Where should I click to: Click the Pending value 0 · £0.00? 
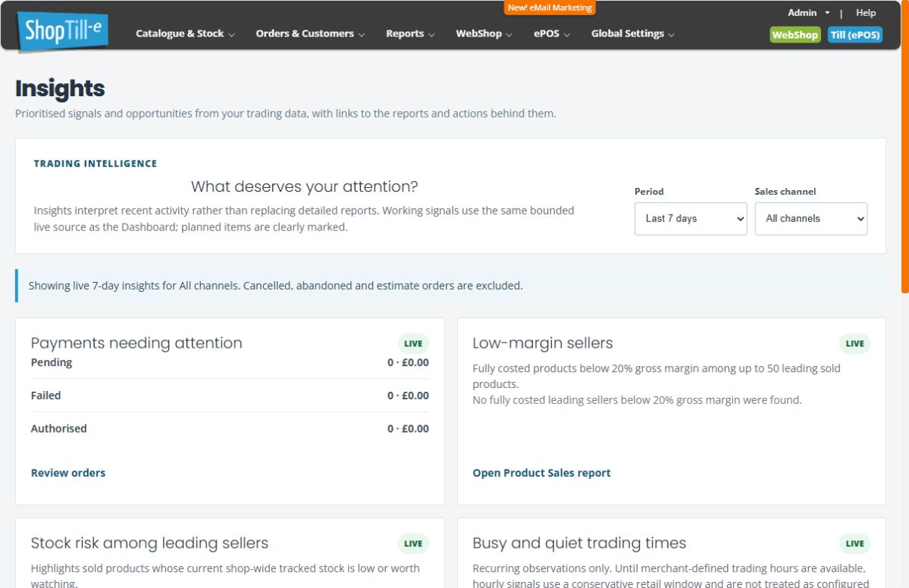tap(408, 363)
